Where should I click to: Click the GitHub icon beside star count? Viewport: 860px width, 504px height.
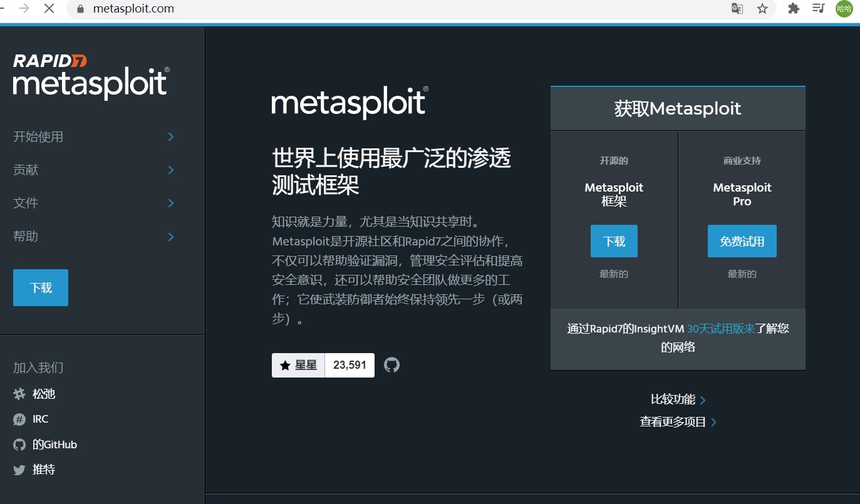[391, 365]
